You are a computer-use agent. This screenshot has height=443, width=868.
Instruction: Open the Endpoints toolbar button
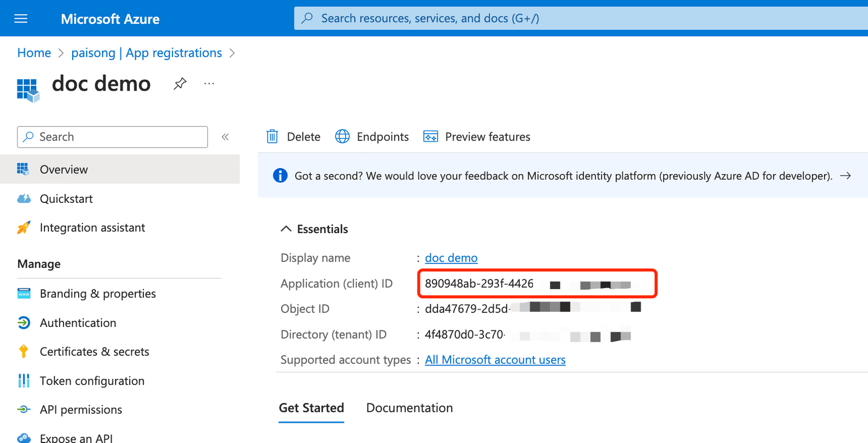372,137
